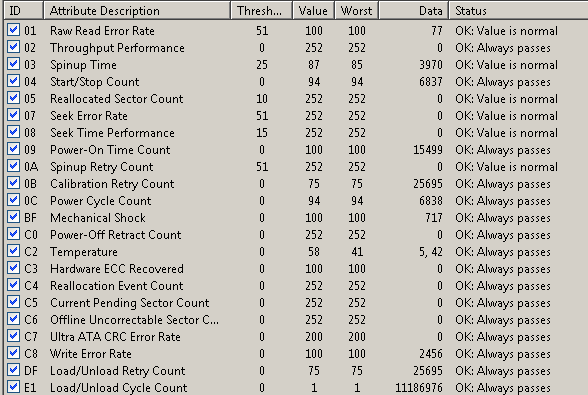Click Seek Time Performance description
The height and width of the screenshot is (395, 588).
coord(112,133)
